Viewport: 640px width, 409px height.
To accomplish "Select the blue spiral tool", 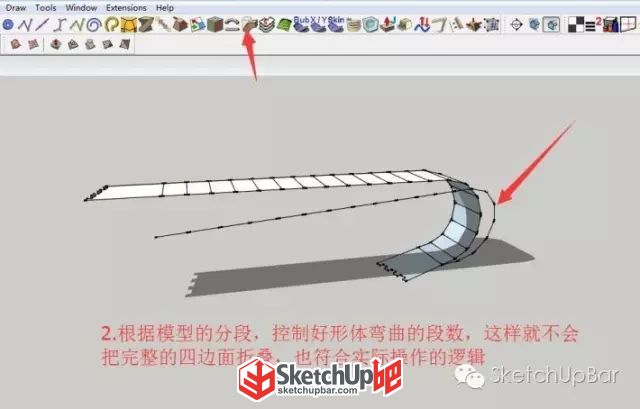I will [94, 25].
